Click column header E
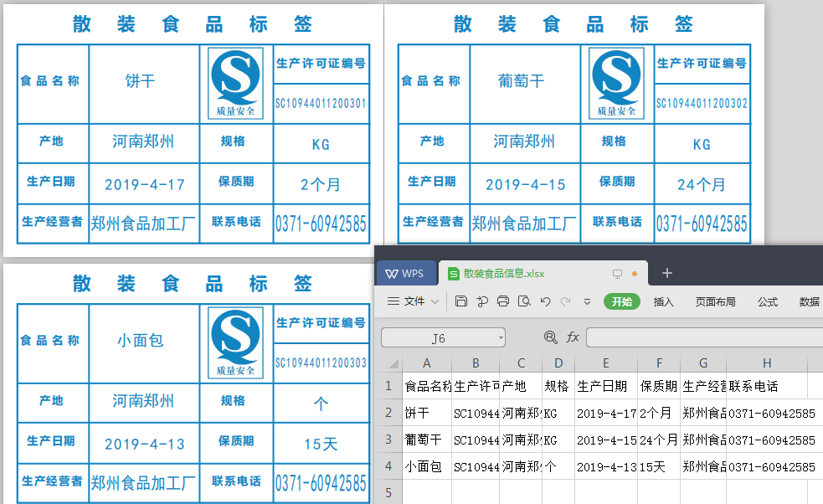 (606, 363)
